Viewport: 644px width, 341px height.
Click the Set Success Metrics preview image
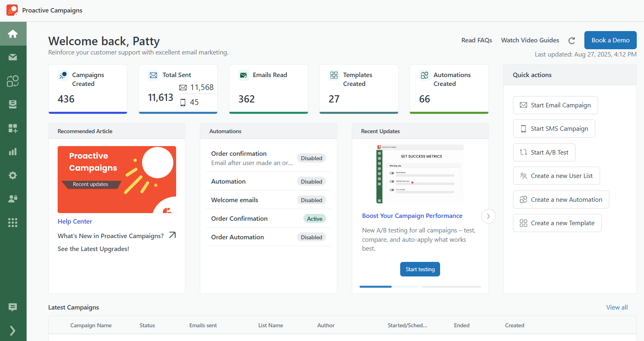tap(420, 174)
